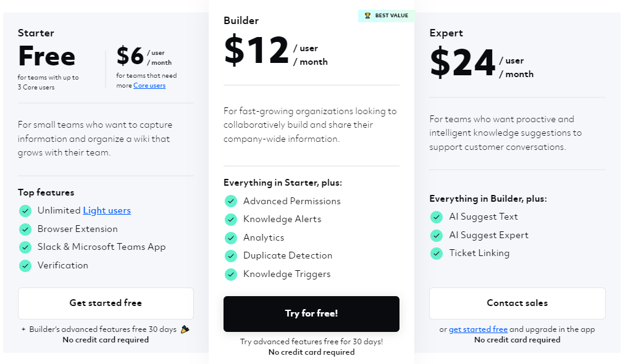Click the party popper emoji under Starter
Image resolution: width=623 pixels, height=364 pixels.
[185, 329]
